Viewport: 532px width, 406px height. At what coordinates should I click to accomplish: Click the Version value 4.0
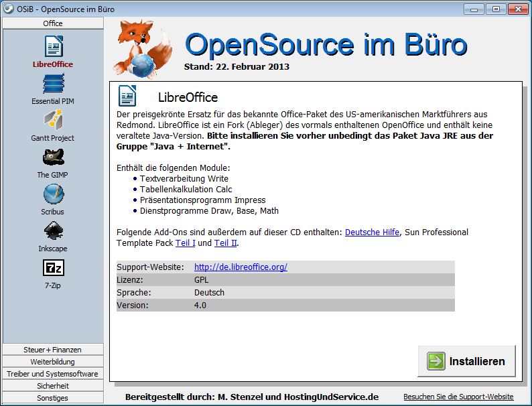click(200, 306)
